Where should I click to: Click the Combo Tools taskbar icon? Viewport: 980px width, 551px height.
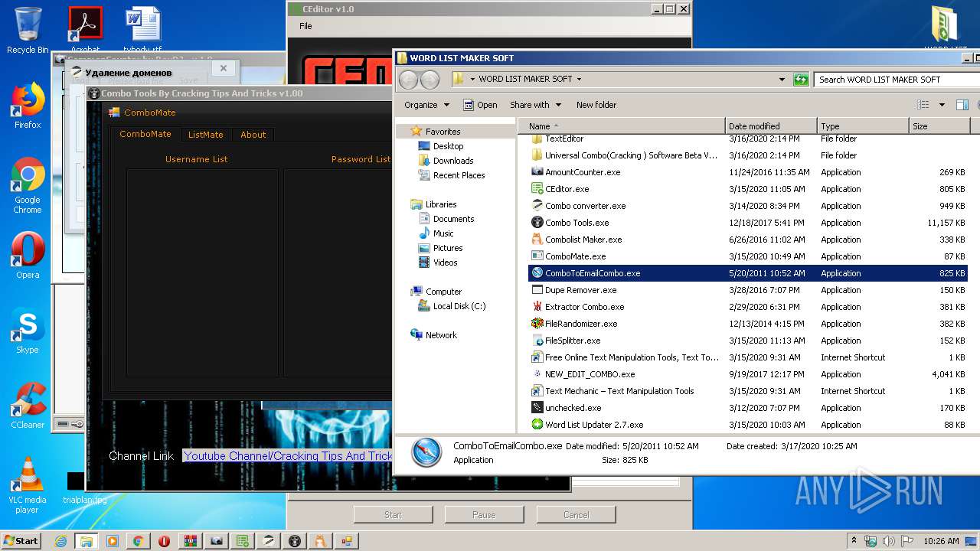pos(295,541)
